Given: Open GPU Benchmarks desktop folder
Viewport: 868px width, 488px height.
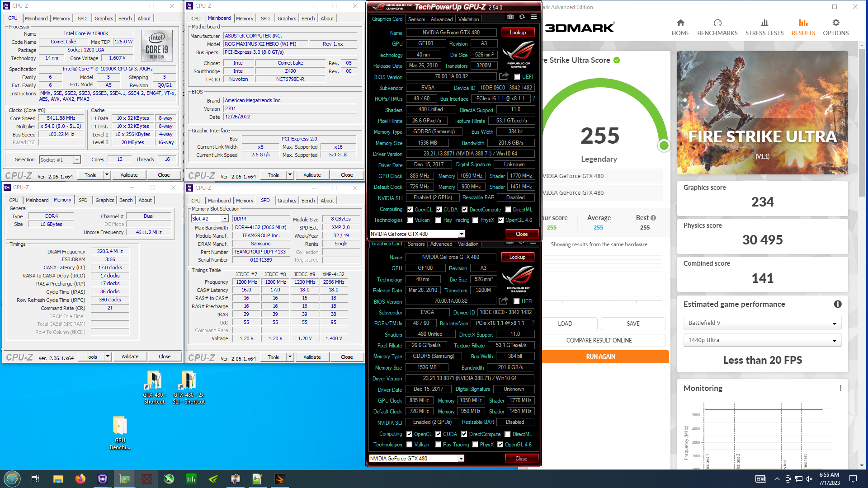Looking at the screenshot, I should tap(120, 433).
